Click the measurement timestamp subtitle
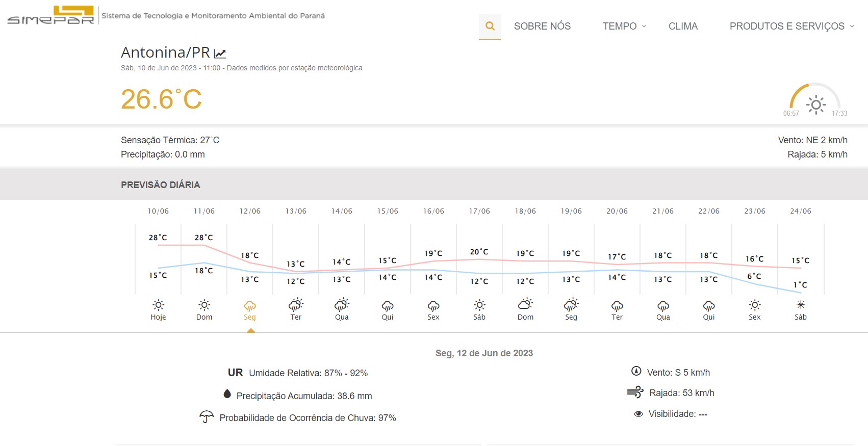 (242, 68)
